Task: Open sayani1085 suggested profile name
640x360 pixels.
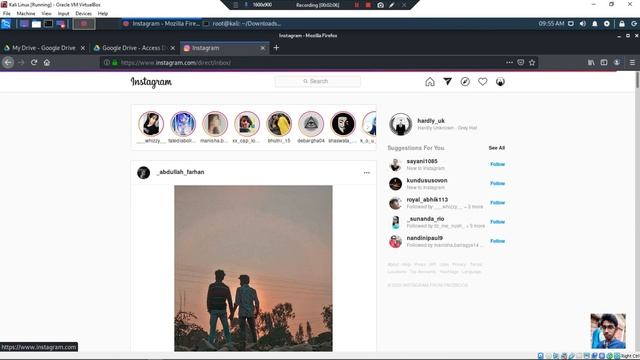Action: pyautogui.click(x=422, y=161)
